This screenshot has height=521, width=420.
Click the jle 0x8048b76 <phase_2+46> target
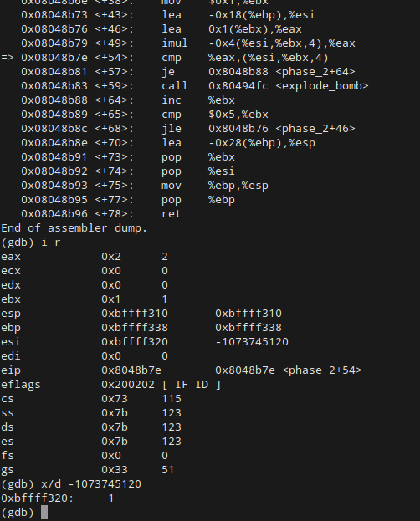coord(282,129)
